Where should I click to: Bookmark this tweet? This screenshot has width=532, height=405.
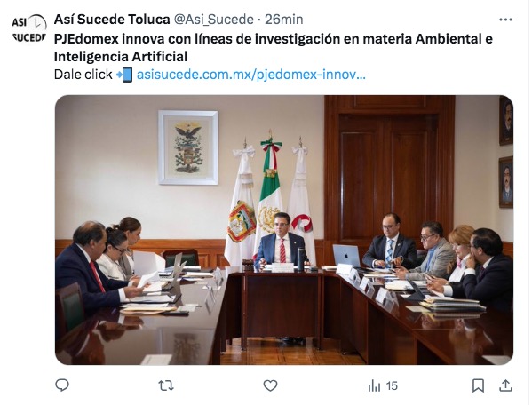478,385
